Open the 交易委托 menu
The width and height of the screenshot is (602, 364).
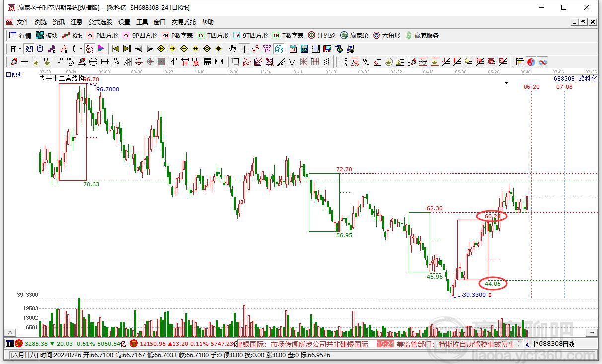184,22
